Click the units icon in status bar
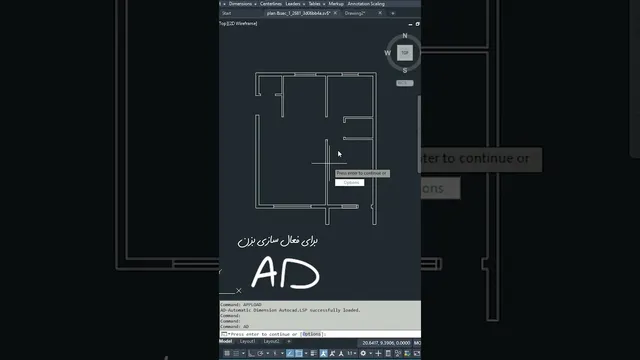The image size is (640, 360). (388, 353)
